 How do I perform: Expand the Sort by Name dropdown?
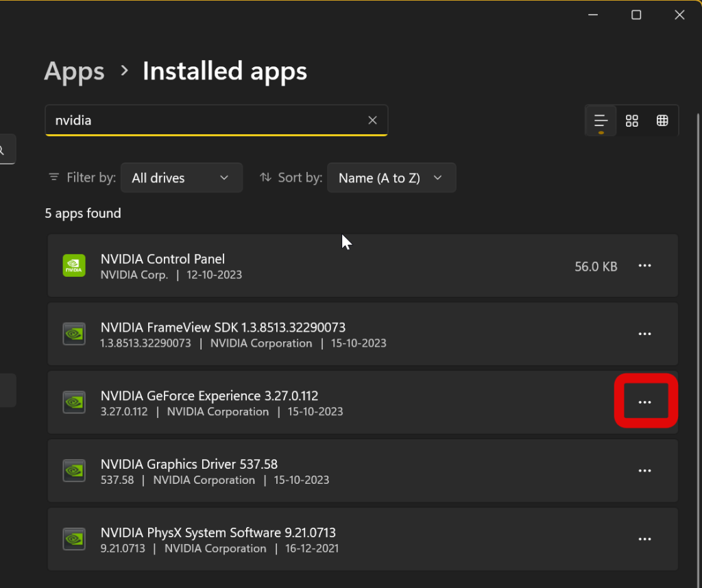coord(391,177)
